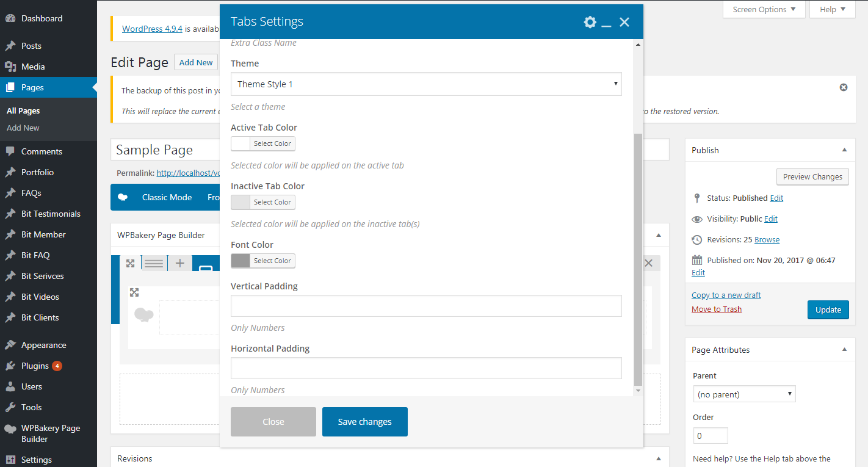This screenshot has width=868, height=467.
Task: Open the Parent page dropdown
Action: click(744, 394)
